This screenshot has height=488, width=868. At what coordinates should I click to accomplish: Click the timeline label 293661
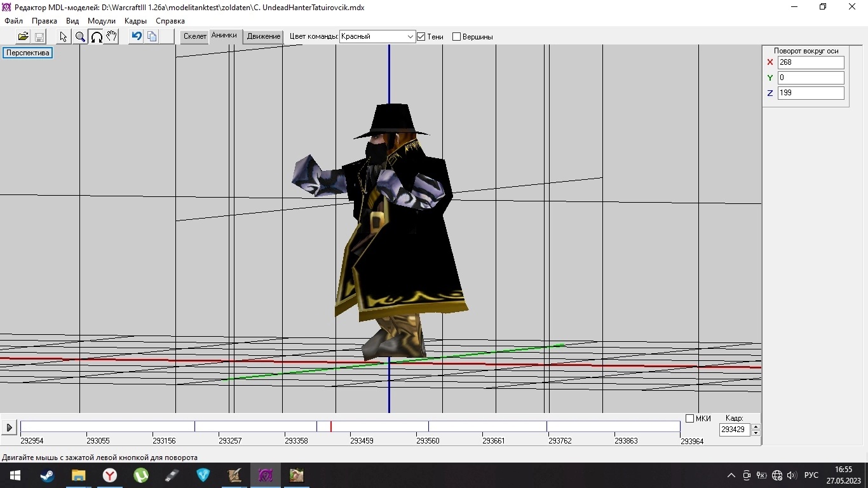pos(494,441)
